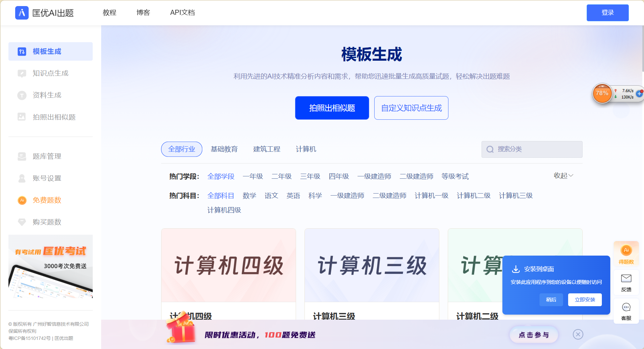Select 建筑工程 tab
Screen dimensions: 644x349
(267, 149)
